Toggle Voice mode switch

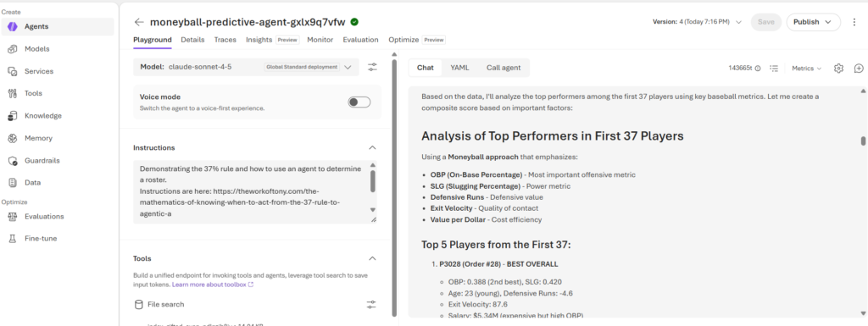coord(359,102)
